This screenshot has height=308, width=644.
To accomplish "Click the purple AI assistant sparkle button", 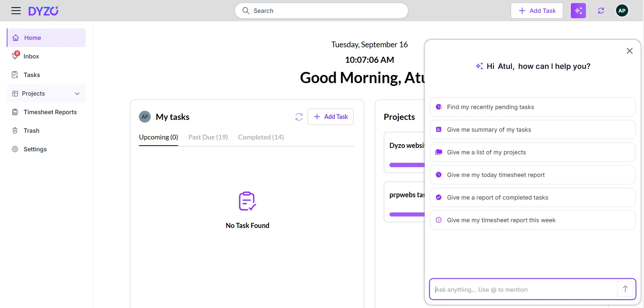I will [x=578, y=11].
